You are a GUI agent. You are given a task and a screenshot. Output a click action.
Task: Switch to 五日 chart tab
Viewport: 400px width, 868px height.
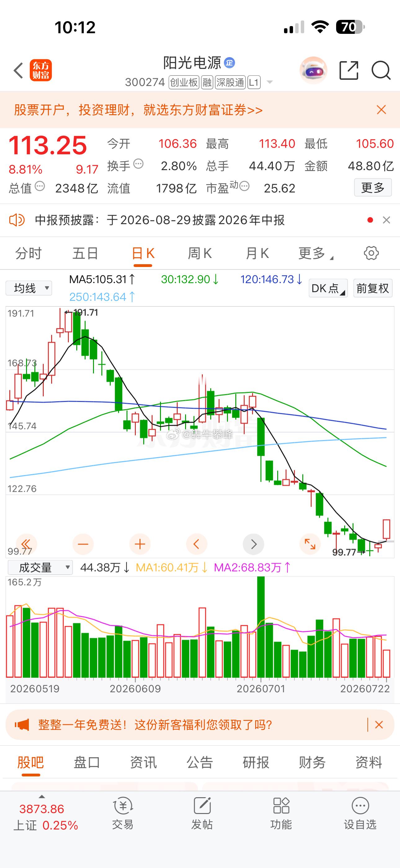[x=86, y=253]
